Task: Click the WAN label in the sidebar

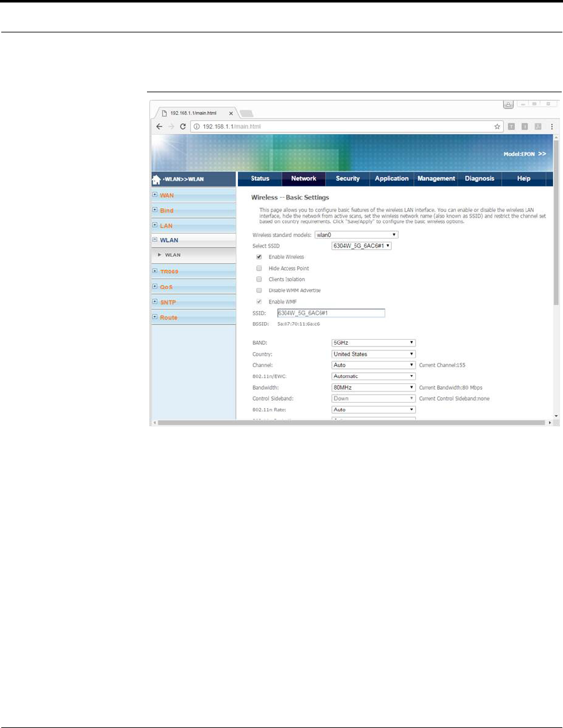Action: [x=167, y=196]
